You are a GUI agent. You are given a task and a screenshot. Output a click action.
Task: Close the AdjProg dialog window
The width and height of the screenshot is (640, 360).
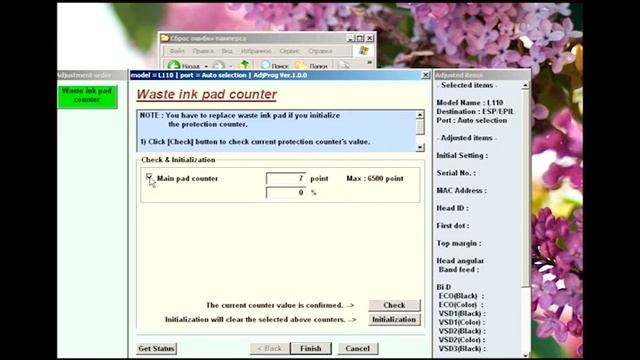coord(425,75)
